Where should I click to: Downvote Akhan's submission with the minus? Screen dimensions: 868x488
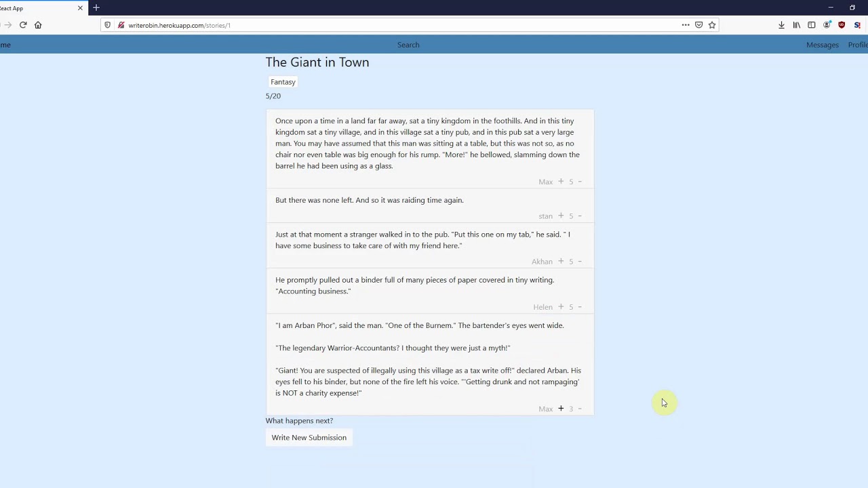pyautogui.click(x=580, y=261)
